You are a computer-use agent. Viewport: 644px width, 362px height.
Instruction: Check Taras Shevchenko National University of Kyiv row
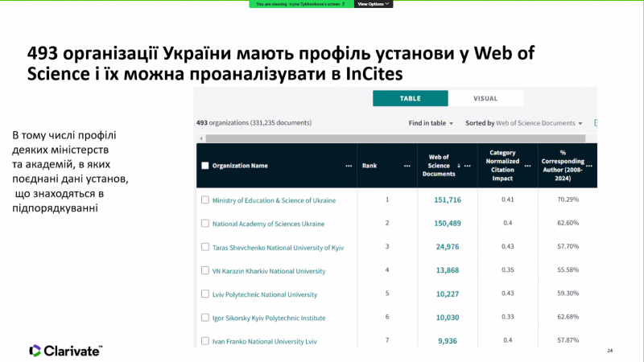(x=205, y=247)
